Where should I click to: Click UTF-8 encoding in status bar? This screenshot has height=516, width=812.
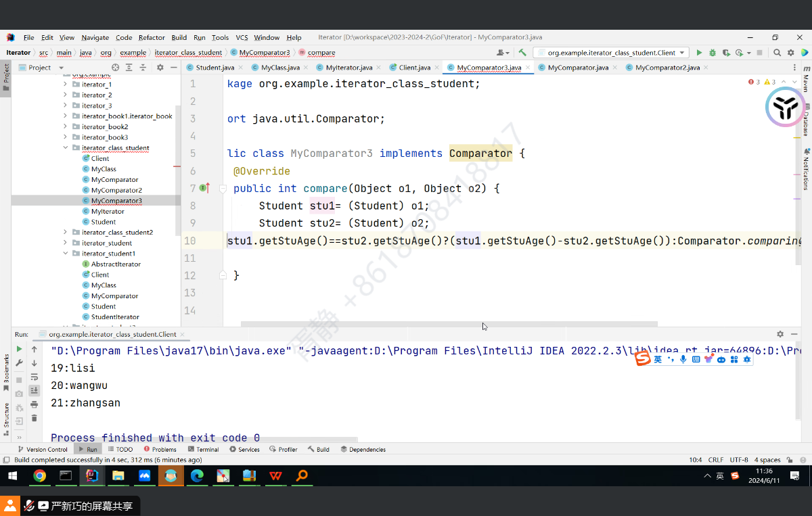[x=739, y=460]
